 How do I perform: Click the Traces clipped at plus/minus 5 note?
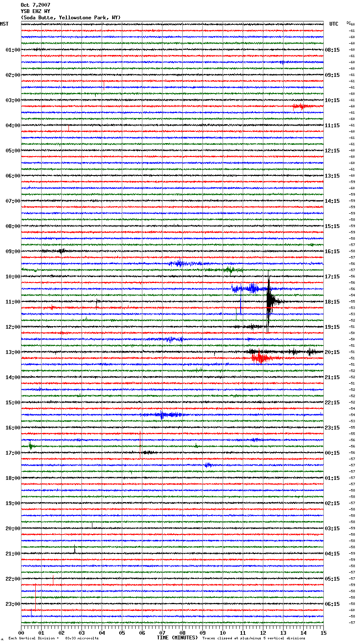[x=254, y=638]
